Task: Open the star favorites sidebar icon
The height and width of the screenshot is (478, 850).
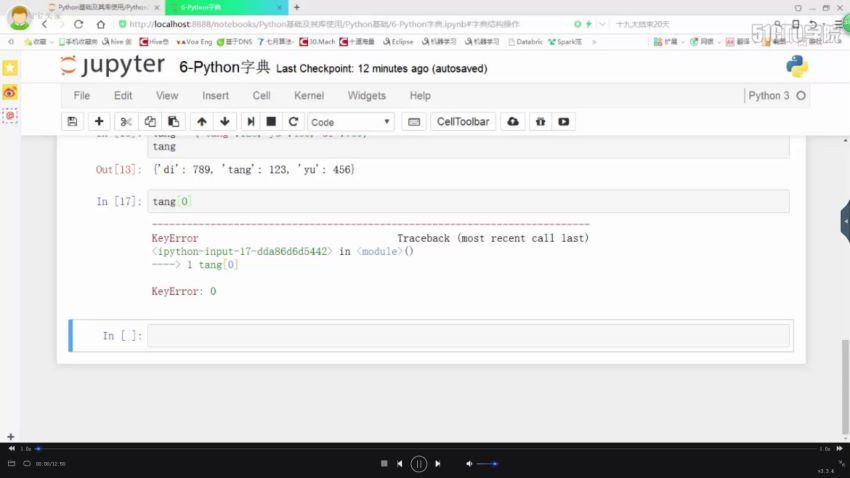Action: (10, 68)
